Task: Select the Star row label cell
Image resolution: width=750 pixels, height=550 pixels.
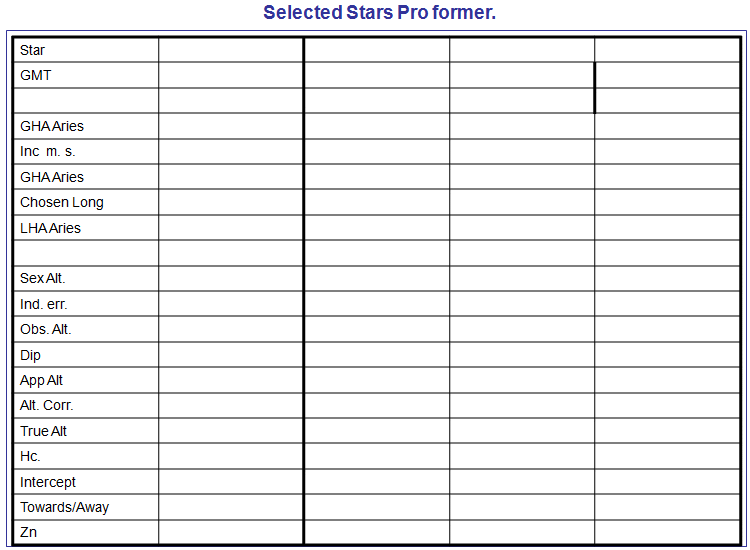Action: click(86, 50)
